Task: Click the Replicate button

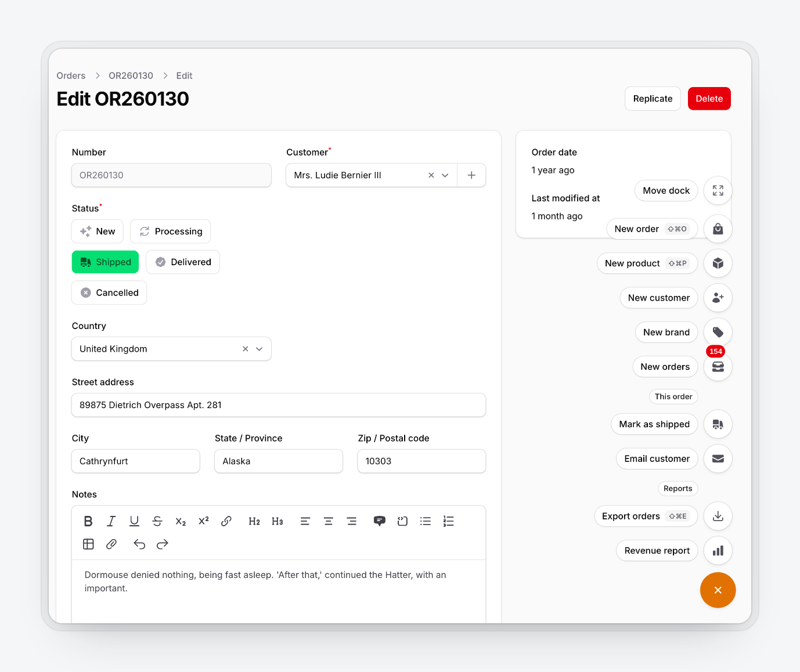Action: [653, 99]
